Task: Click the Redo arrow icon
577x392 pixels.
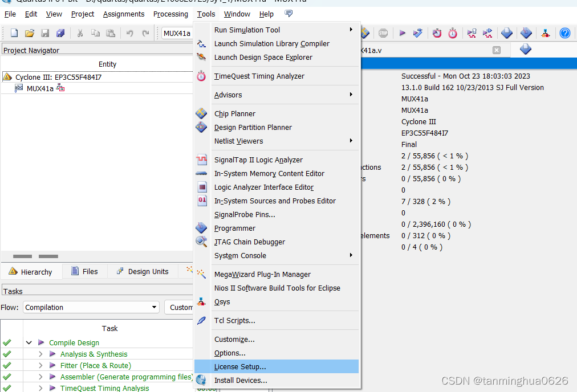Action: [145, 33]
